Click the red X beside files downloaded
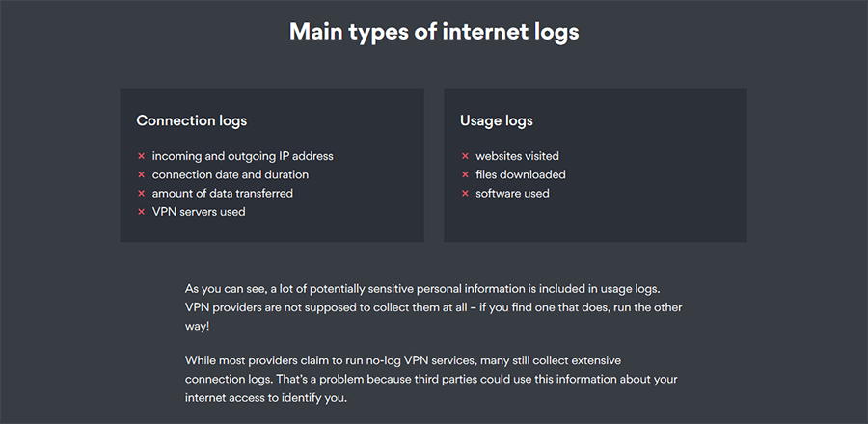 click(465, 174)
